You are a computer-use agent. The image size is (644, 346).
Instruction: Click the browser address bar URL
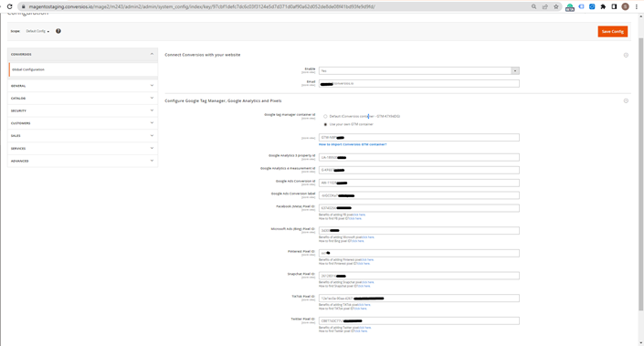[201, 6]
